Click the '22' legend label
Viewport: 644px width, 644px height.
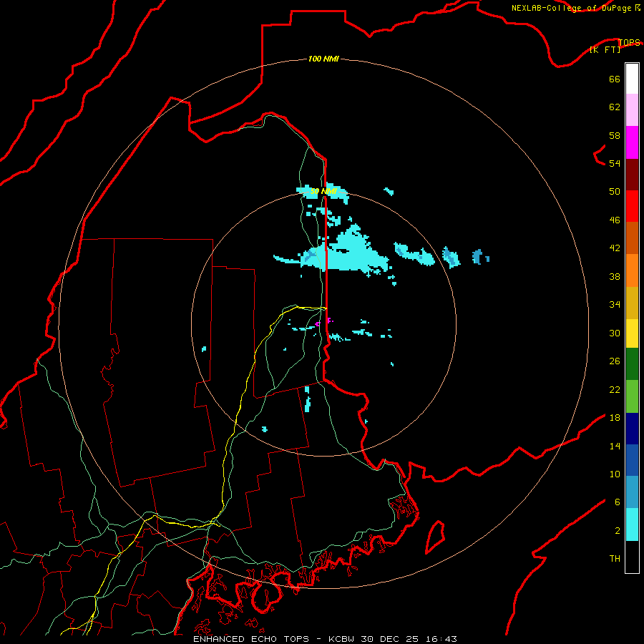[615, 389]
